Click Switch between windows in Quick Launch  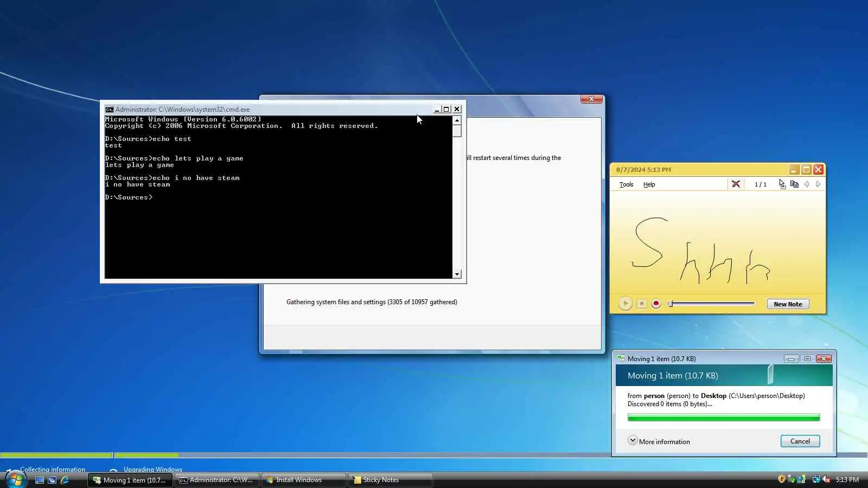[x=52, y=480]
